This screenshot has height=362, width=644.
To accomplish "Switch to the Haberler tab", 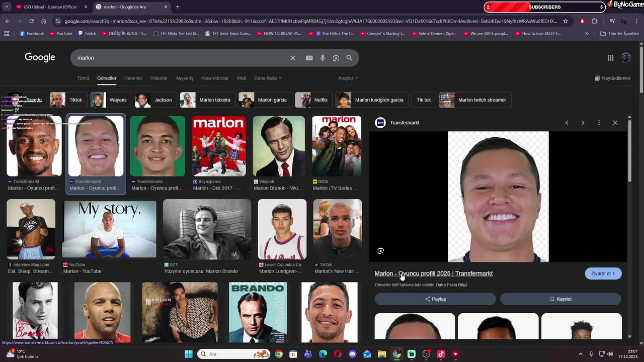I will 133,78.
